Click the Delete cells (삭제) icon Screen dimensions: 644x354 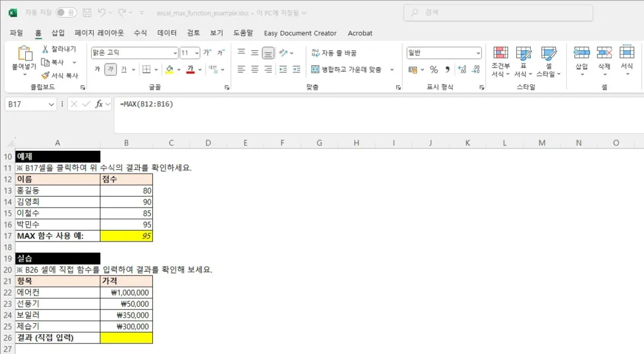tap(604, 53)
